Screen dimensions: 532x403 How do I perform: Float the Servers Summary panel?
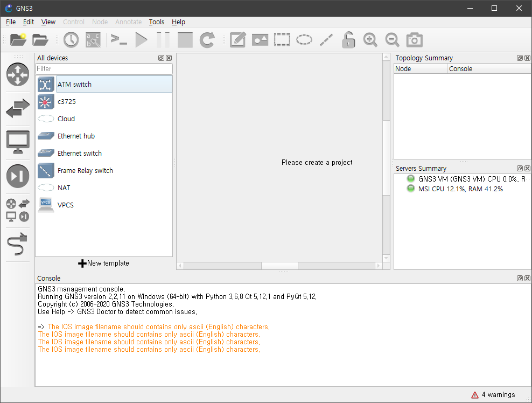(520, 169)
